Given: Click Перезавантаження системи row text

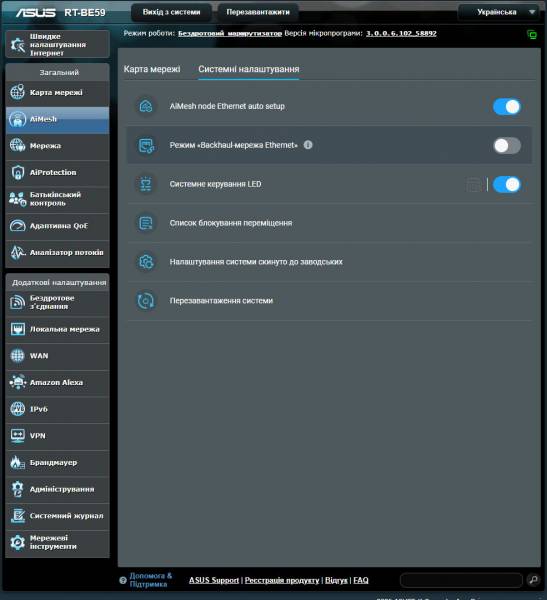Looking at the screenshot, I should [221, 301].
